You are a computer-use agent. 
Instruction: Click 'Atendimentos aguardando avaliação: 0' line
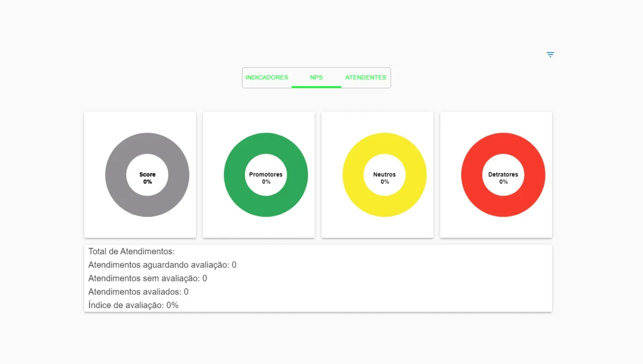click(163, 265)
